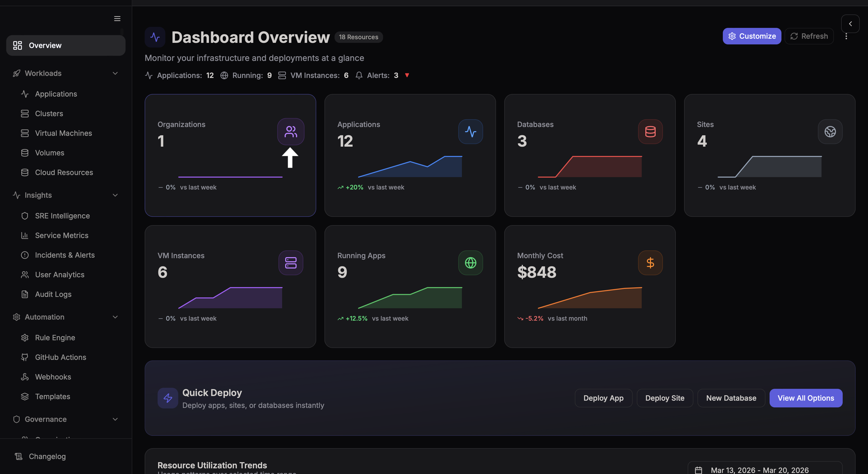Screen dimensions: 868x474
Task: Collapse the right panel chevron button
Action: pos(850,23)
